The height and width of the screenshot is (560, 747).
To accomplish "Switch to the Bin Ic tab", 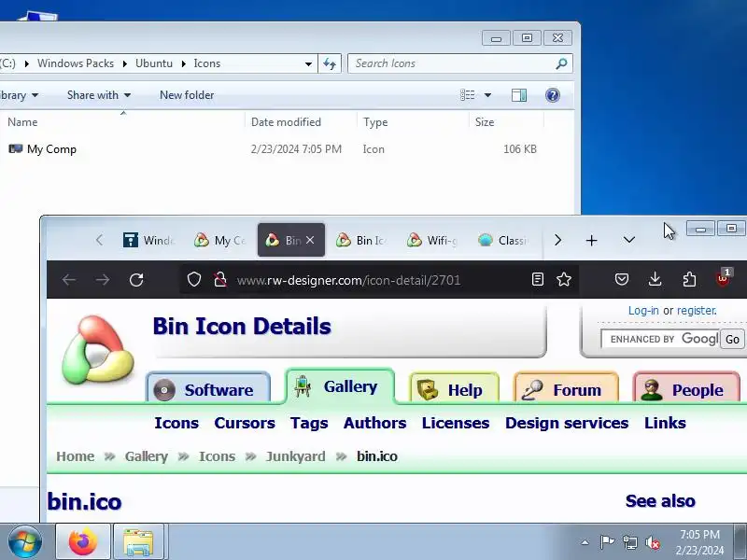I will 361,241.
